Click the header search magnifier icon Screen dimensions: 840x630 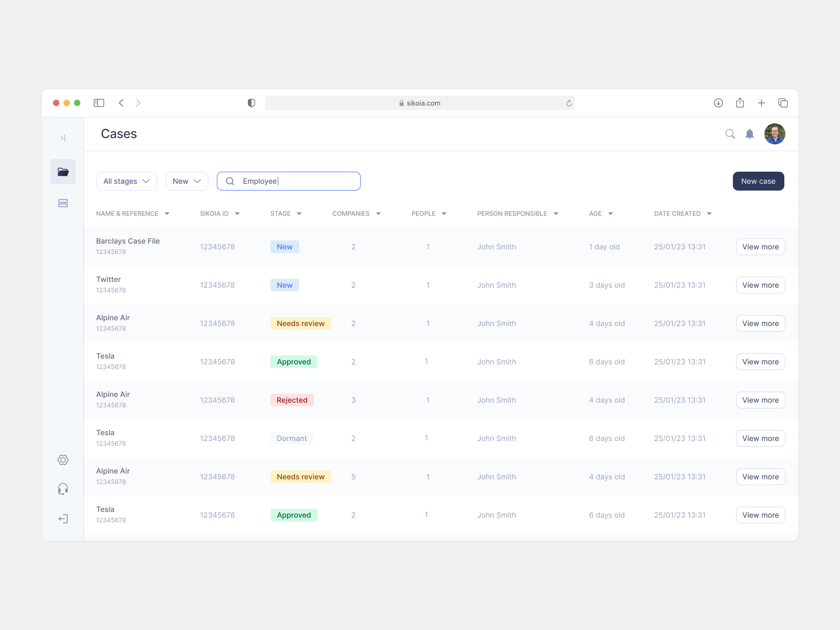tap(730, 134)
